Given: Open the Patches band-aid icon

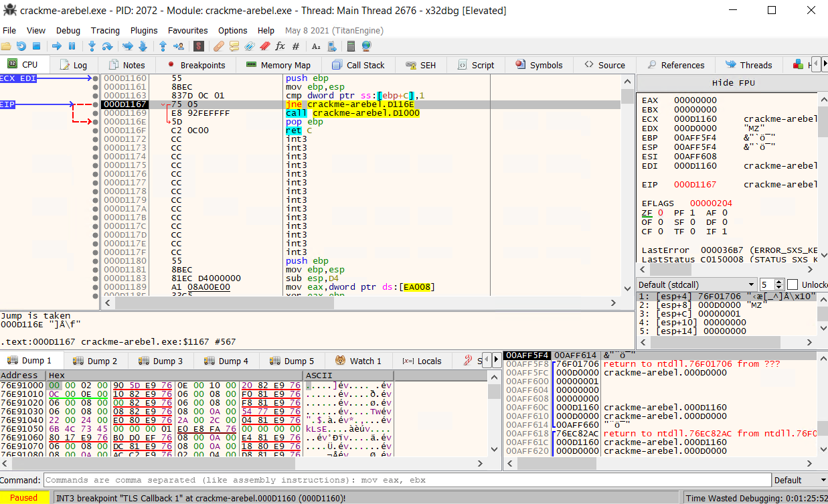Looking at the screenshot, I should tap(218, 46).
